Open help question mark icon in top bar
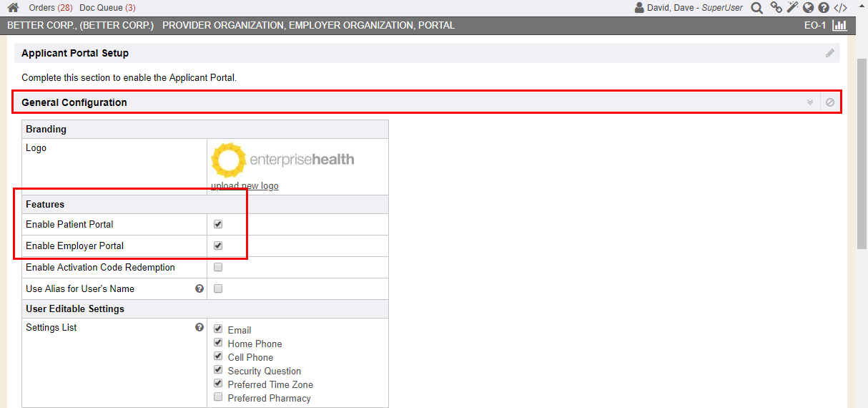The height and width of the screenshot is (408, 868). (824, 8)
